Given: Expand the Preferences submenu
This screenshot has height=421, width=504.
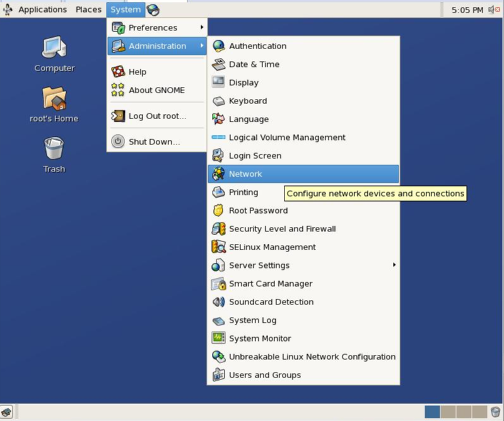Looking at the screenshot, I should 157,28.
